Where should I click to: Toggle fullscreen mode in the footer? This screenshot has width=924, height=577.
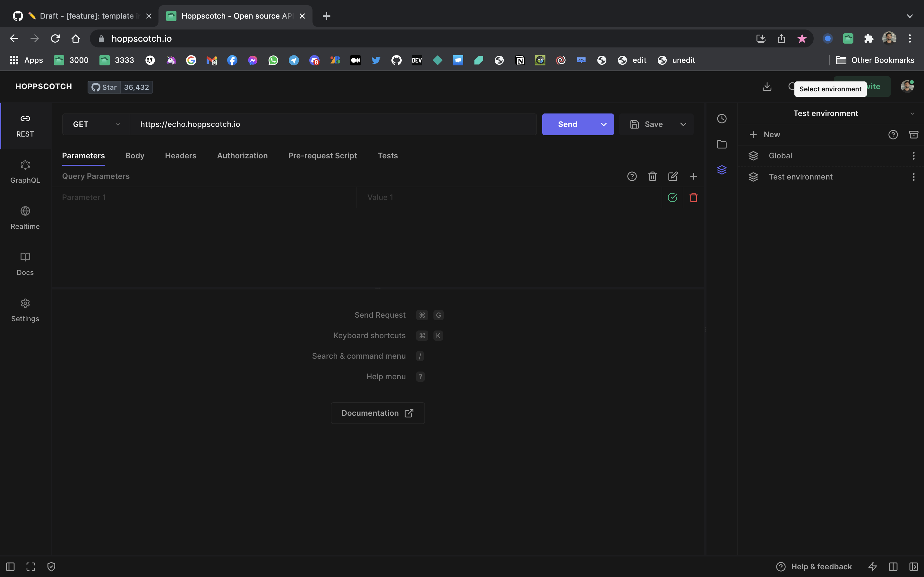tap(31, 567)
